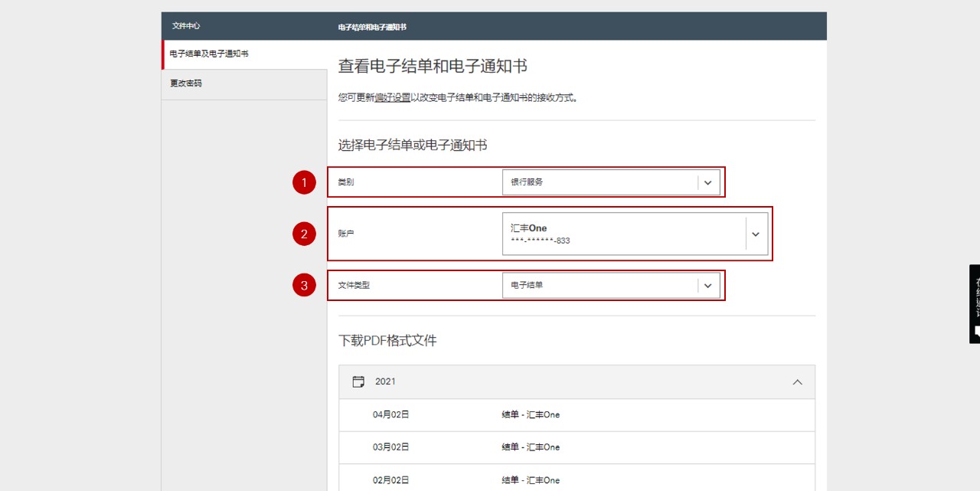980x491 pixels.
Task: Open the 类别 dropdown showing 银行服务
Action: coord(611,182)
